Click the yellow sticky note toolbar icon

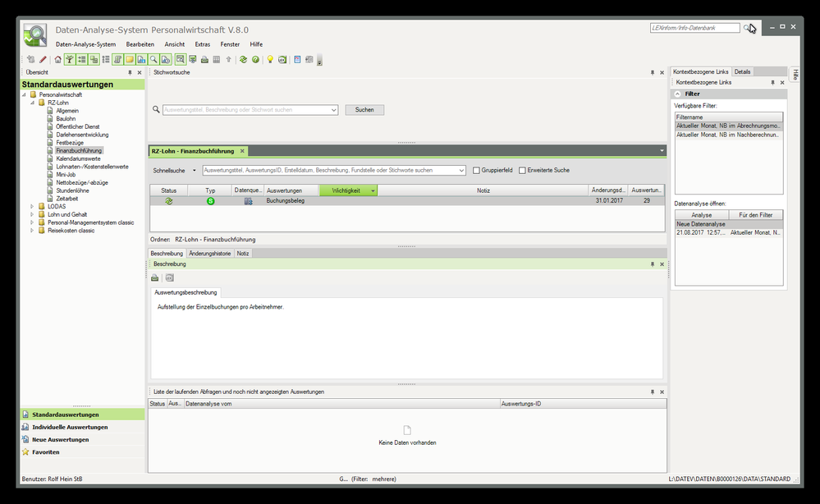[x=130, y=60]
